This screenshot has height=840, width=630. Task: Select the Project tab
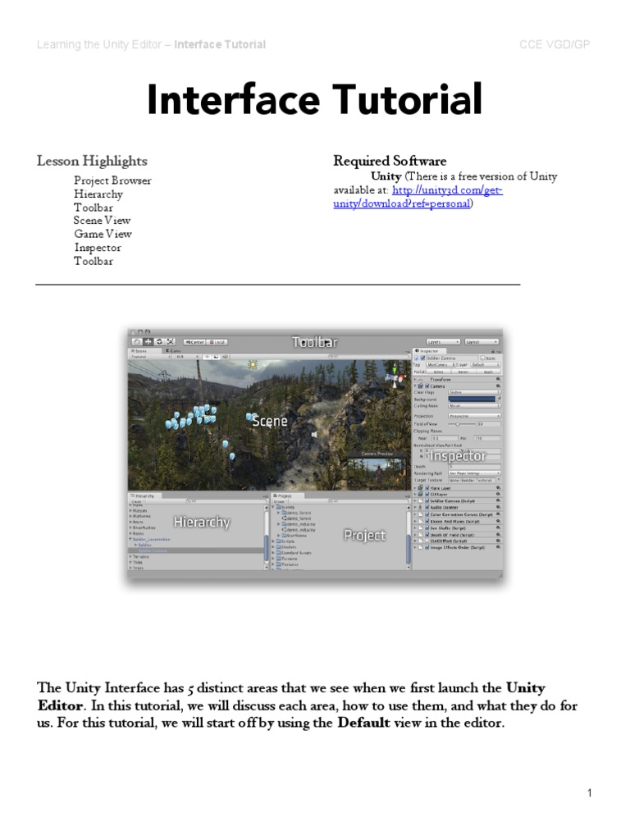pos(287,496)
